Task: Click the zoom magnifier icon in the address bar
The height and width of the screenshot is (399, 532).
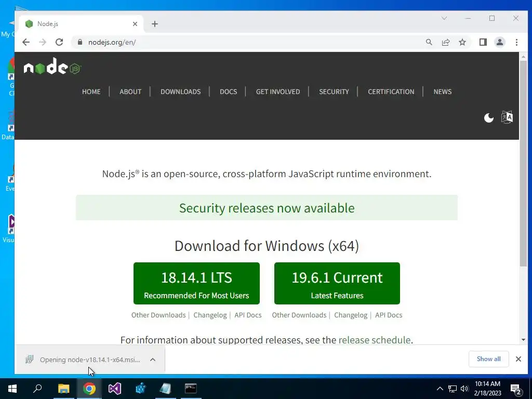Action: (429, 42)
